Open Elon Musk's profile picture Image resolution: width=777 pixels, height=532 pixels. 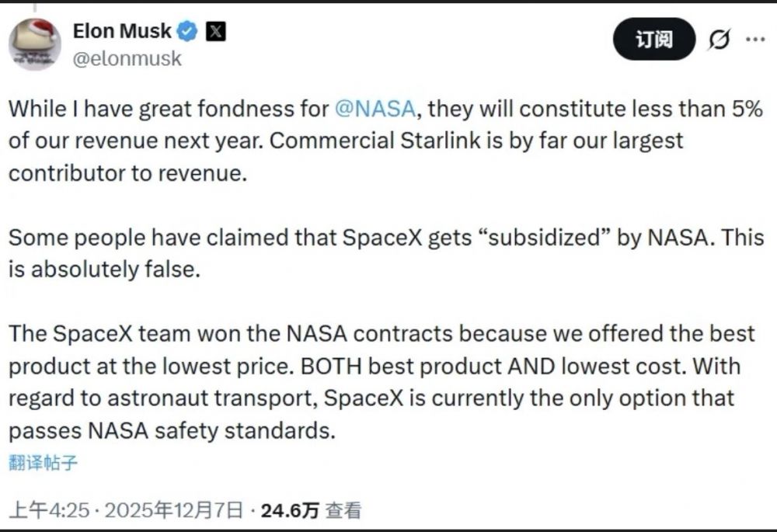(35, 43)
